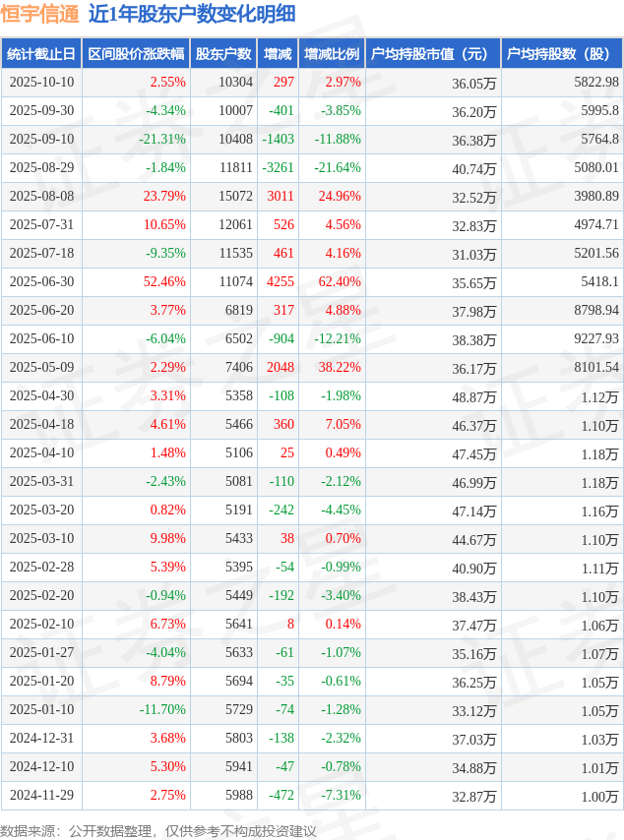624x840 pixels.
Task: Click the 股东户数 column header
Action: pyautogui.click(x=223, y=54)
